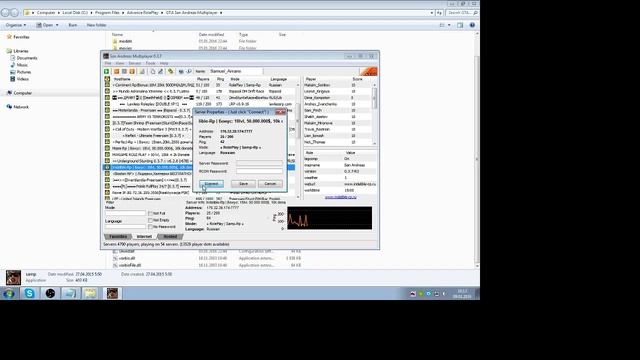Viewport: 640px width, 360px height.
Task: Click the yellow-green tag toolbar icon
Action: coord(171,71)
